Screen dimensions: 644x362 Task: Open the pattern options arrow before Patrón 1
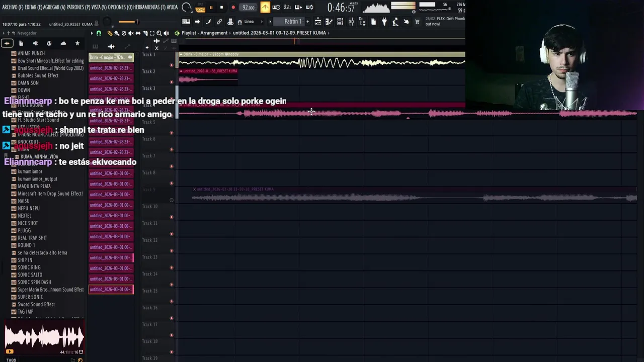click(x=270, y=22)
